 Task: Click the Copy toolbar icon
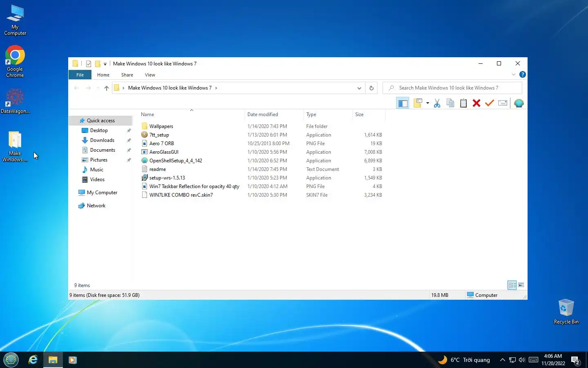450,103
